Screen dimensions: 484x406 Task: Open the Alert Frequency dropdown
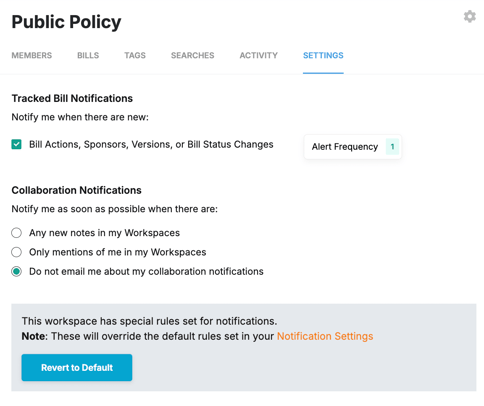pos(353,147)
